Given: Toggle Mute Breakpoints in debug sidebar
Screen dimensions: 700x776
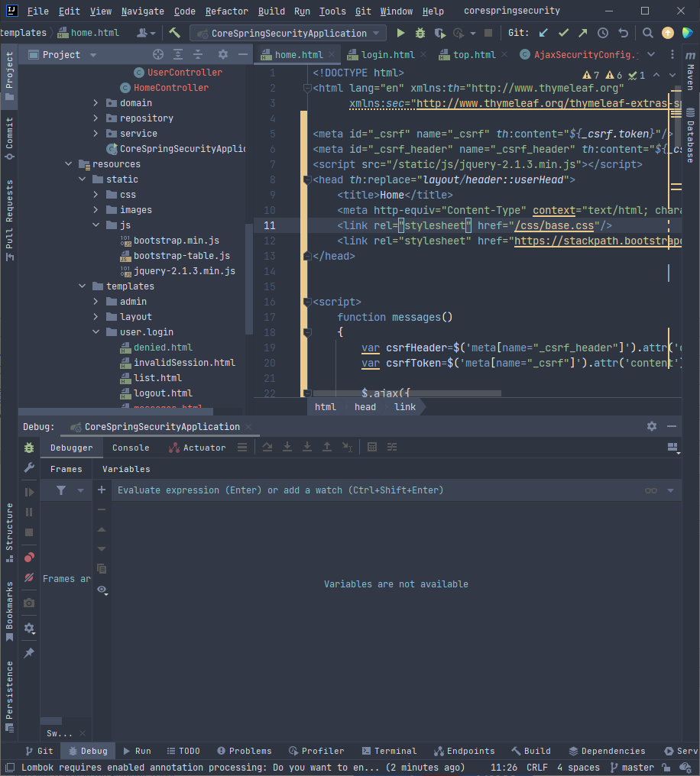Looking at the screenshot, I should [29, 577].
